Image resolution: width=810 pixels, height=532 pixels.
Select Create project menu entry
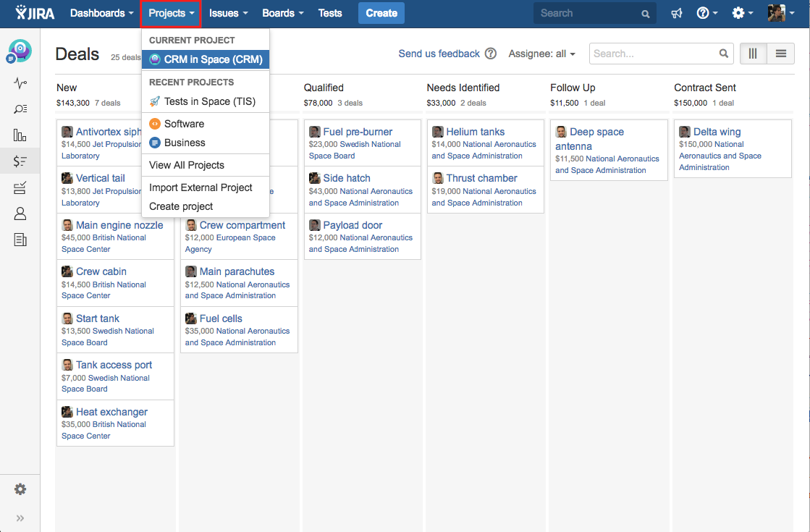click(206, 206)
